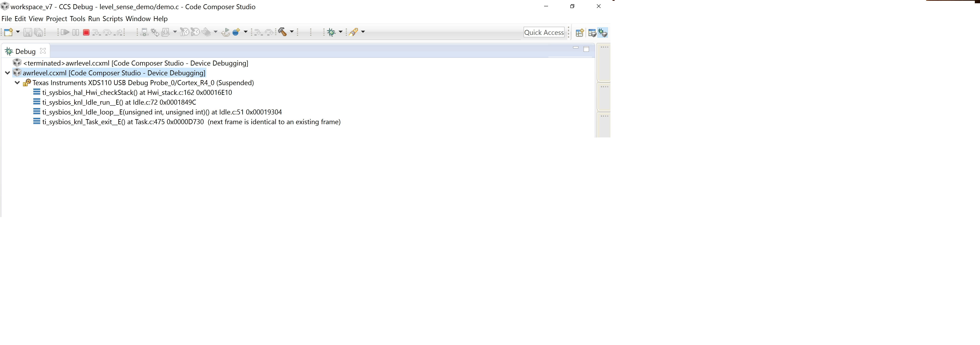Click the Open Perspective icon
Screen dimensions: 980x345
[579, 33]
